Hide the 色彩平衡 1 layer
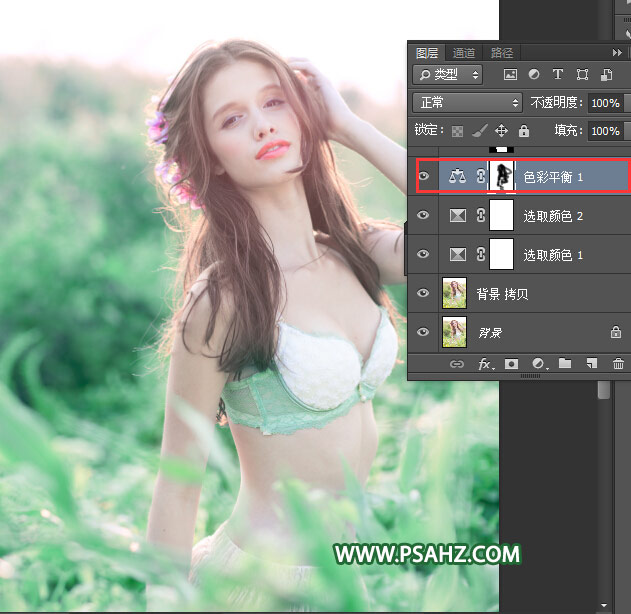631x614 pixels. (424, 177)
